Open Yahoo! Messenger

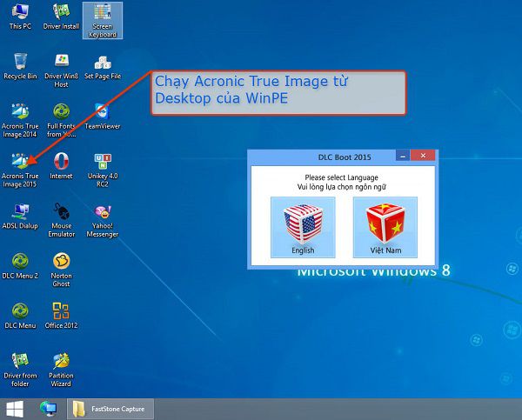103,220
